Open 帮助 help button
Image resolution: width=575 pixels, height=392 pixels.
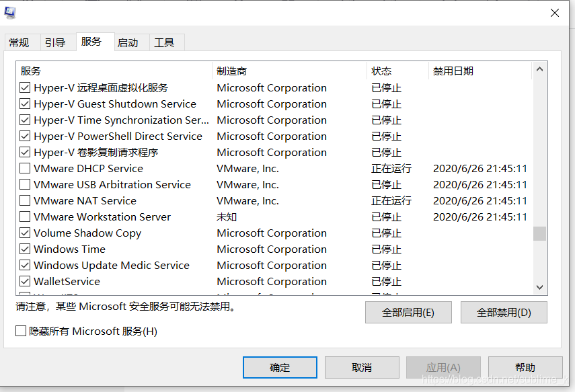point(525,367)
